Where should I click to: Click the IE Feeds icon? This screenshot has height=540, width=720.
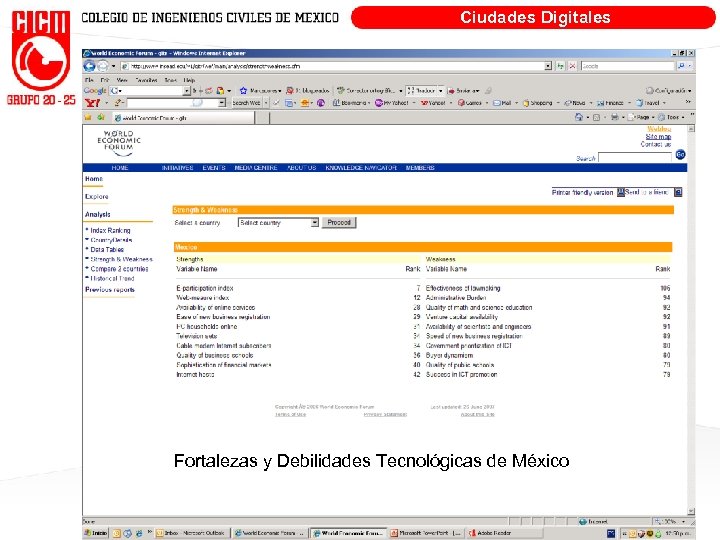pos(596,117)
